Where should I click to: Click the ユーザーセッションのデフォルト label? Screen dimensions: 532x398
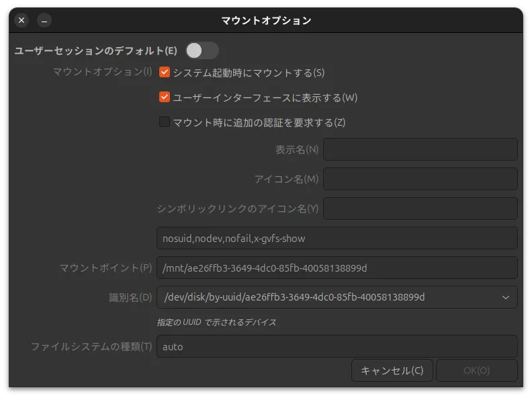(95, 51)
